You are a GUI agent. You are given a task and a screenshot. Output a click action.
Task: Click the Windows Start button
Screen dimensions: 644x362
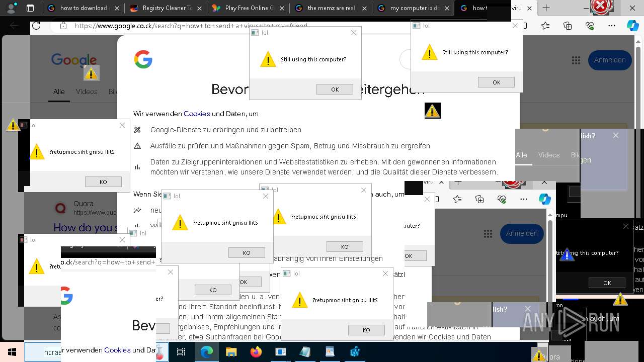[x=12, y=352]
